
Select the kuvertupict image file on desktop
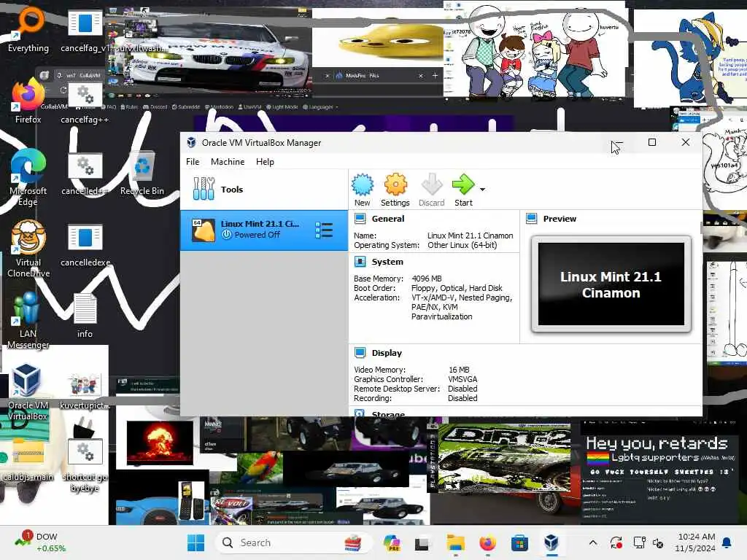(85, 392)
